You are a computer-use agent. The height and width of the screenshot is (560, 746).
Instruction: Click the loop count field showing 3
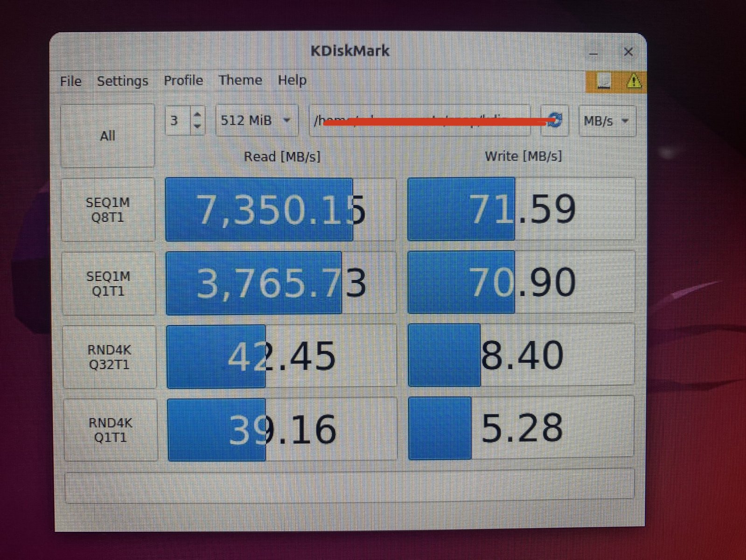coord(178,121)
